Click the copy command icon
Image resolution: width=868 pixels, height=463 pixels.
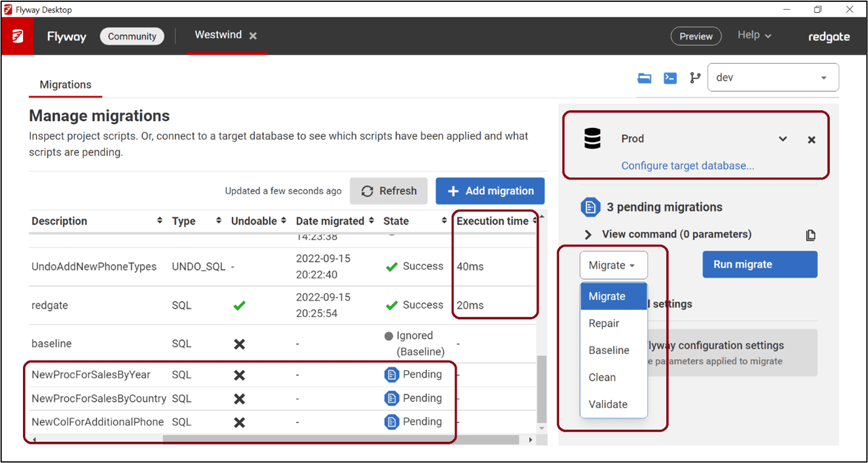tap(810, 235)
